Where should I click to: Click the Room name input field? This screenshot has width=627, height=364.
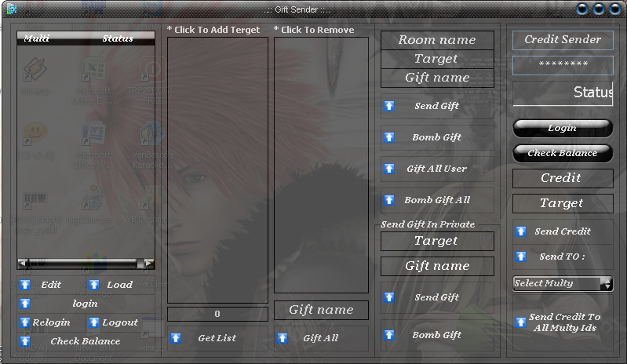[x=437, y=40]
